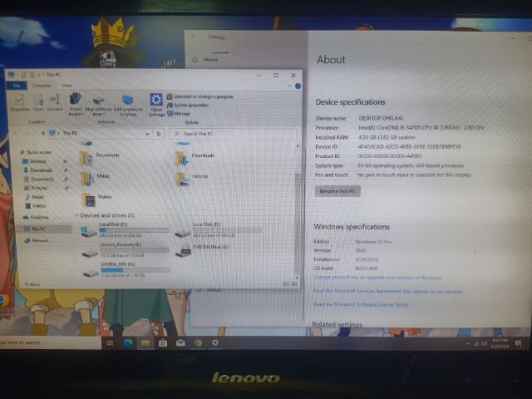Select Downloads in Quick access sidebar

41,170
